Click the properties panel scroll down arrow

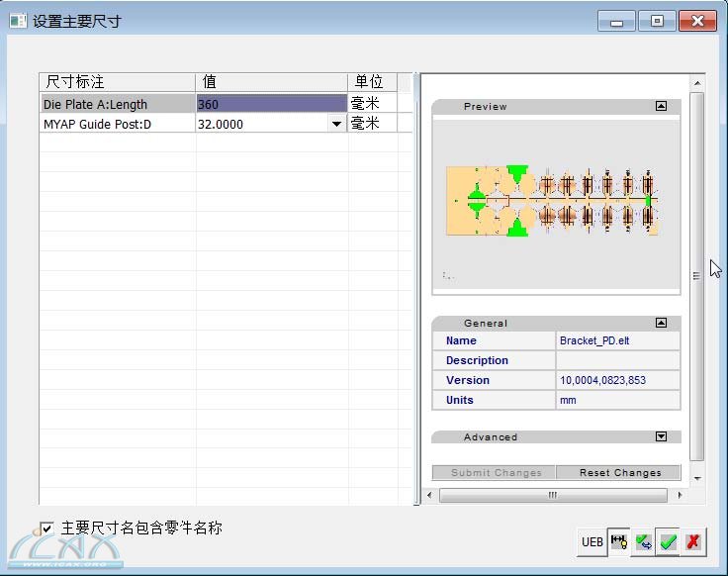[697, 478]
